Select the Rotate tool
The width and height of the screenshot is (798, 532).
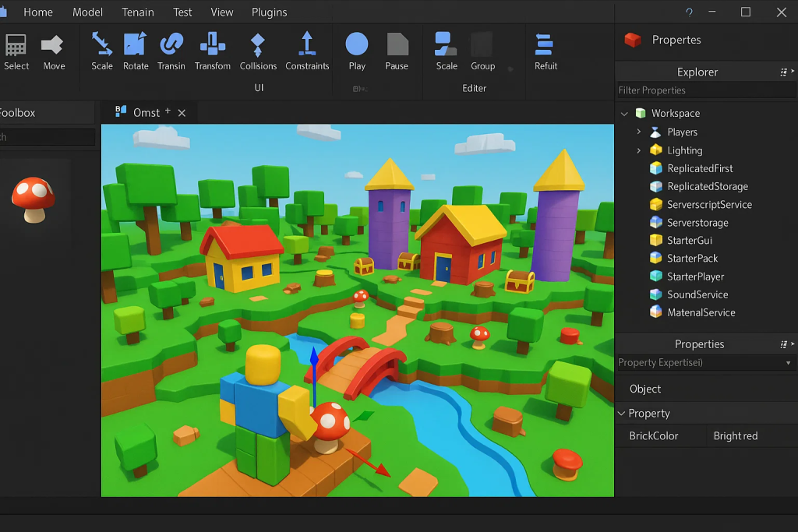point(136,51)
